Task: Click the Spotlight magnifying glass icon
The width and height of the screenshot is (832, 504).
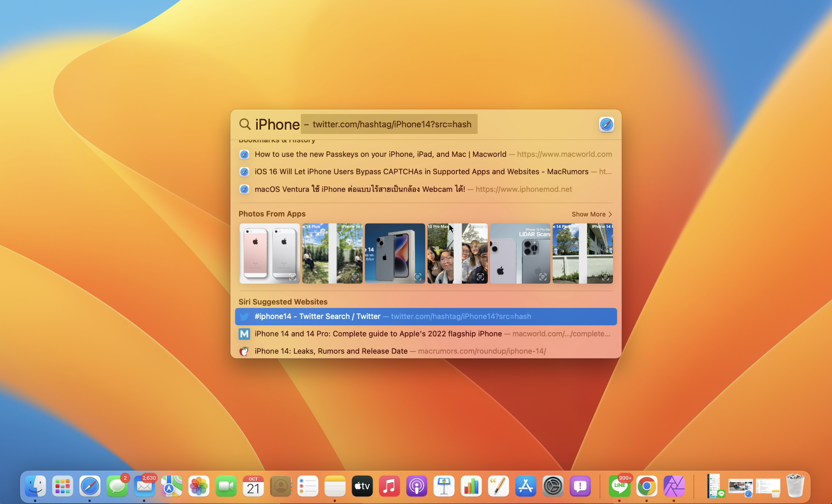Action: click(245, 124)
